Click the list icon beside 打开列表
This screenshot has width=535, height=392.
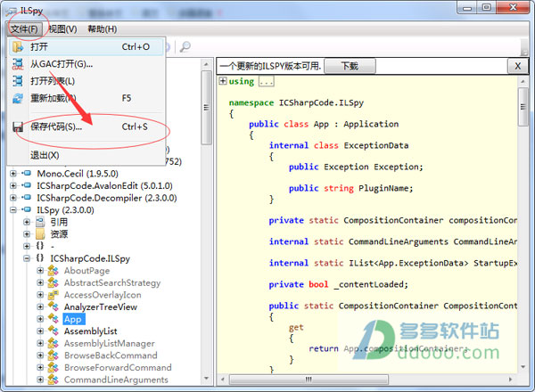tap(18, 81)
